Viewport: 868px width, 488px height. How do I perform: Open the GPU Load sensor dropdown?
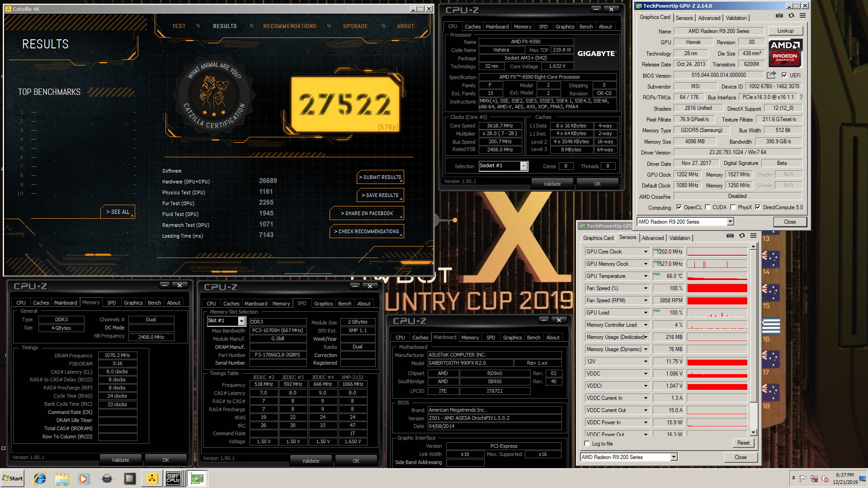pyautogui.click(x=646, y=313)
